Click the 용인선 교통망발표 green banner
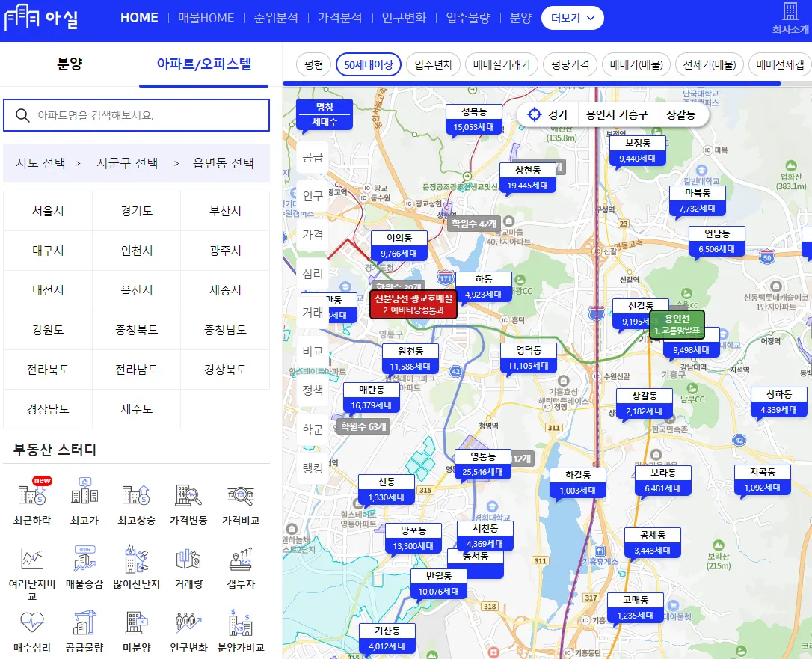812x659 pixels. pos(677,325)
